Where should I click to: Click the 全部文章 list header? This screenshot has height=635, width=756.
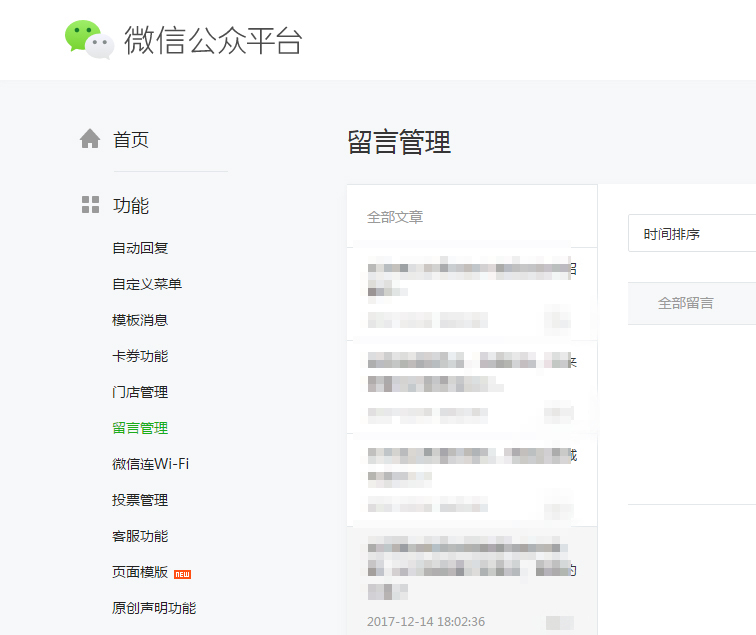pos(395,217)
